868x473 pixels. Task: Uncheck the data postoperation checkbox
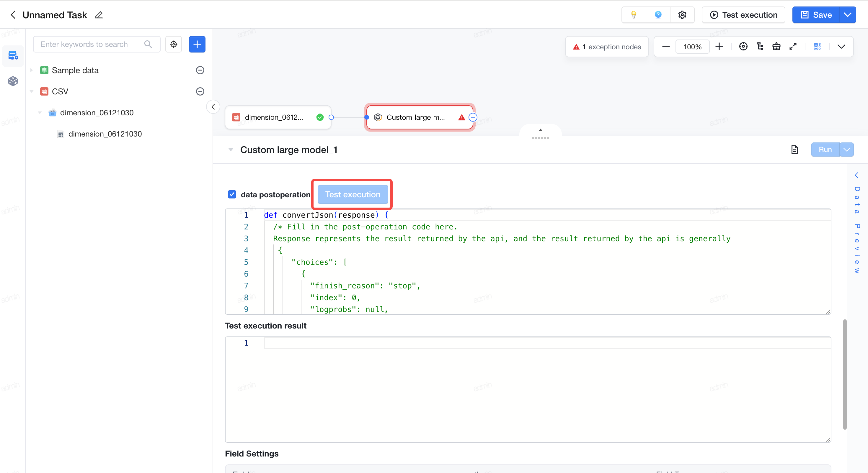[232, 194]
